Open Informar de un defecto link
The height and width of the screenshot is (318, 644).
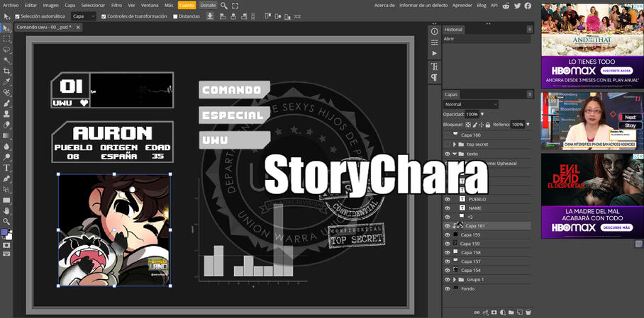[x=423, y=5]
